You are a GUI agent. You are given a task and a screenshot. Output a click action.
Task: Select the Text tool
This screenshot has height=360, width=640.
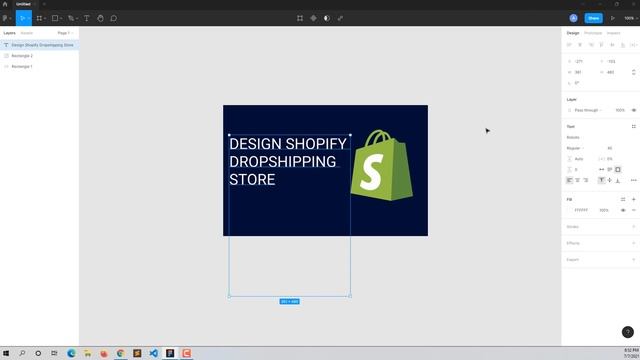point(87,18)
